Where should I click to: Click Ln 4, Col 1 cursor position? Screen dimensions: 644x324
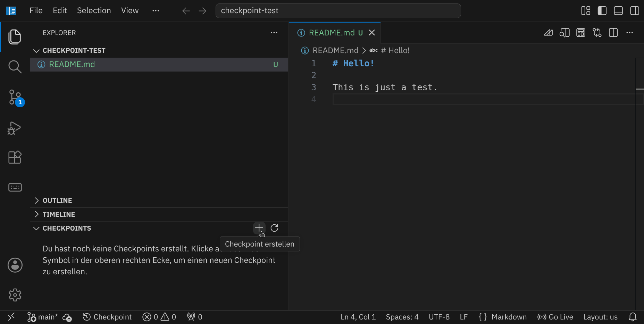click(x=358, y=317)
